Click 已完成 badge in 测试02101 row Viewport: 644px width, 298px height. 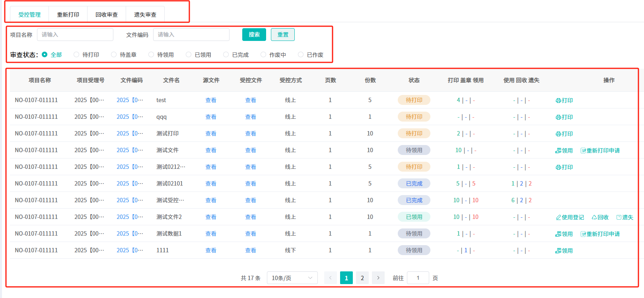[x=414, y=184]
